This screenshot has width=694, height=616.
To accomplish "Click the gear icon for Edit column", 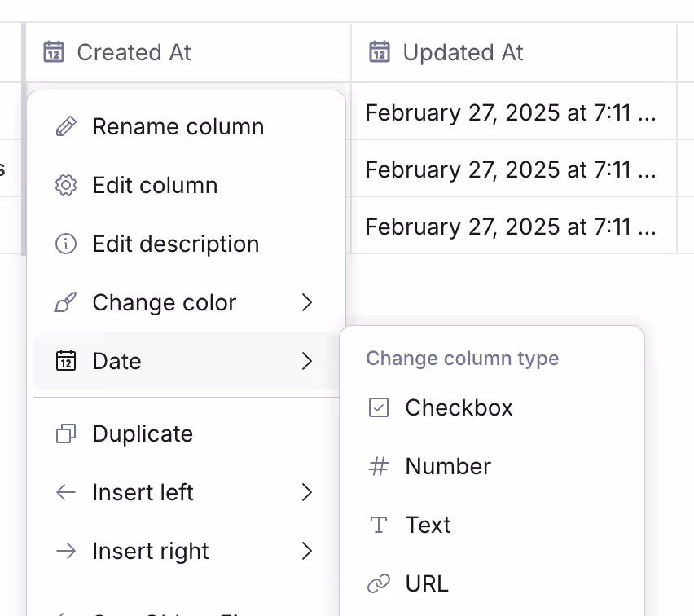I will [66, 185].
